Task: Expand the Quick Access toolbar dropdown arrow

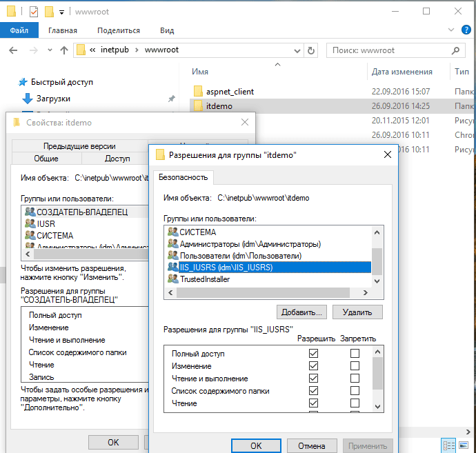Action: pos(61,12)
